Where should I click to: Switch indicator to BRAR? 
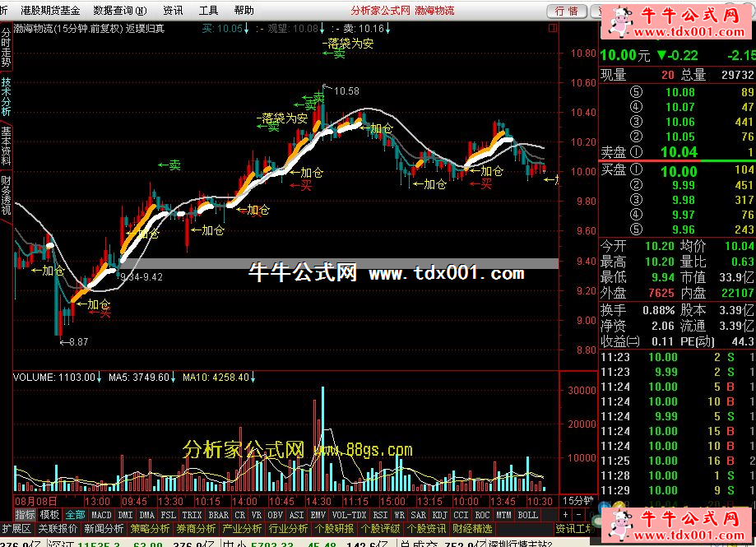click(x=219, y=515)
